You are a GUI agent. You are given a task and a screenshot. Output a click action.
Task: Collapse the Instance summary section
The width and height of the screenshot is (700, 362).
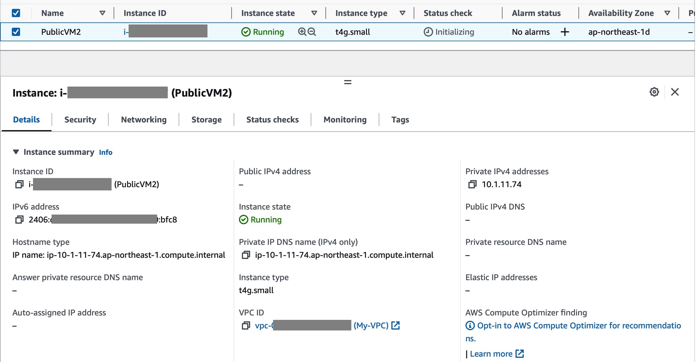[x=16, y=152]
